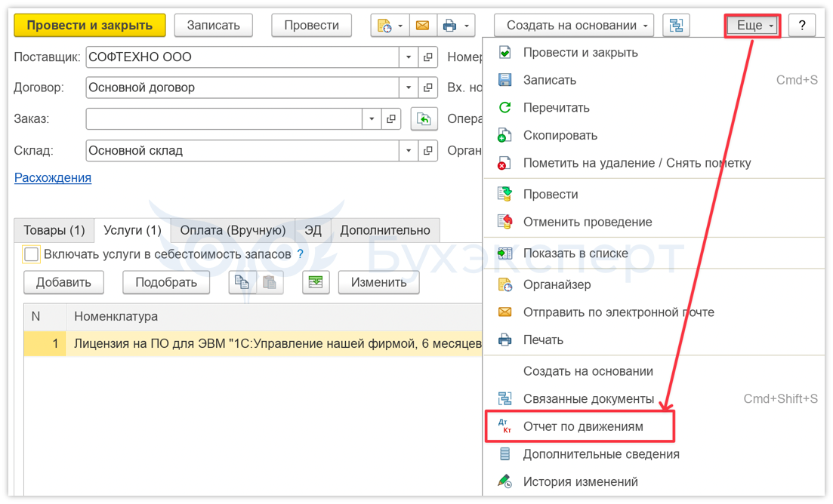Viewport: 833px width, 504px height.
Task: Follow the Расхождения link
Action: [x=53, y=177]
